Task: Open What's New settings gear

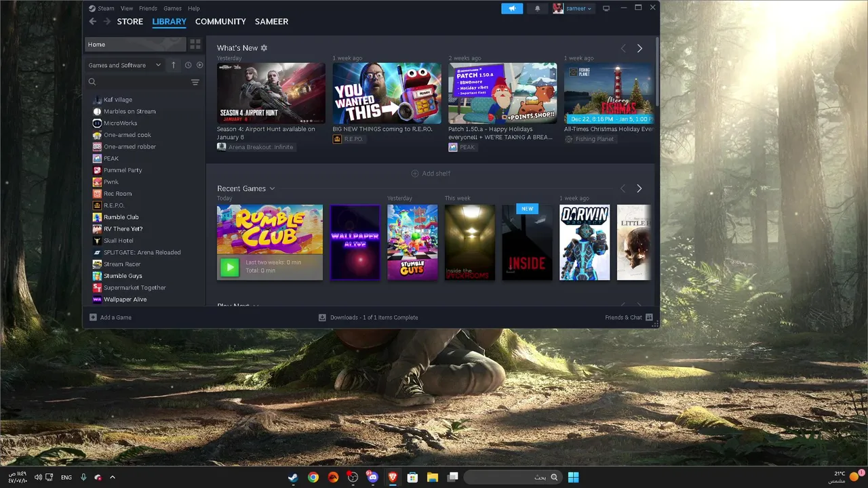Action: 264,48
